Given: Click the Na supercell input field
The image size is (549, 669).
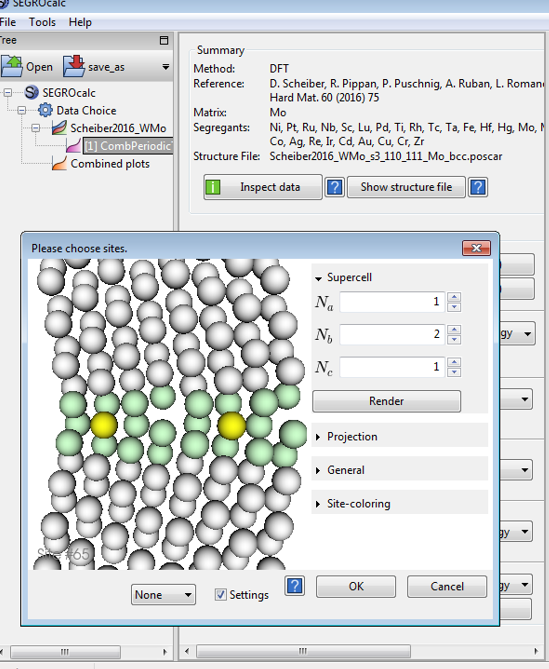Looking at the screenshot, I should (392, 302).
